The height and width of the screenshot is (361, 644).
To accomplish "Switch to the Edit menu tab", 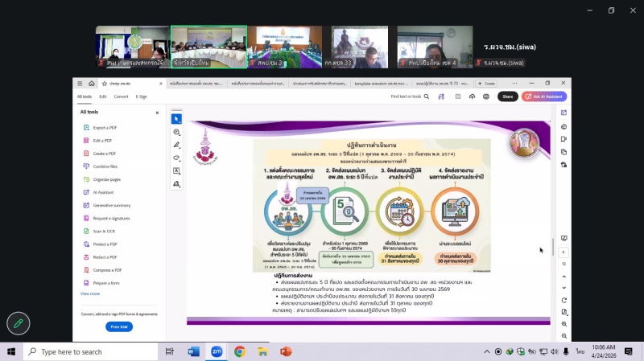I will click(x=102, y=96).
